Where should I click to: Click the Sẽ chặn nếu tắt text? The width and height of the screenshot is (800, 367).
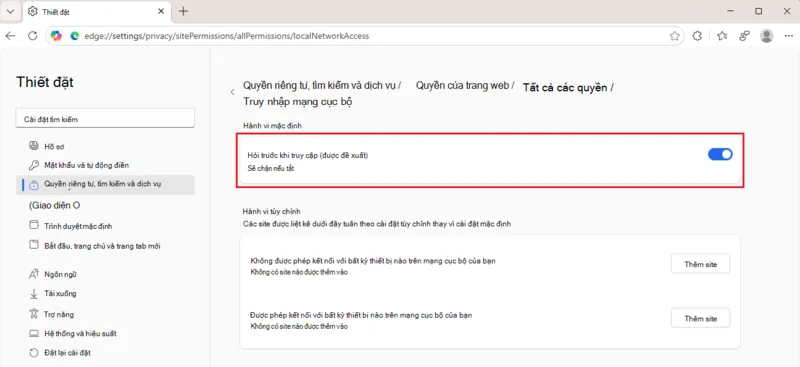point(270,168)
